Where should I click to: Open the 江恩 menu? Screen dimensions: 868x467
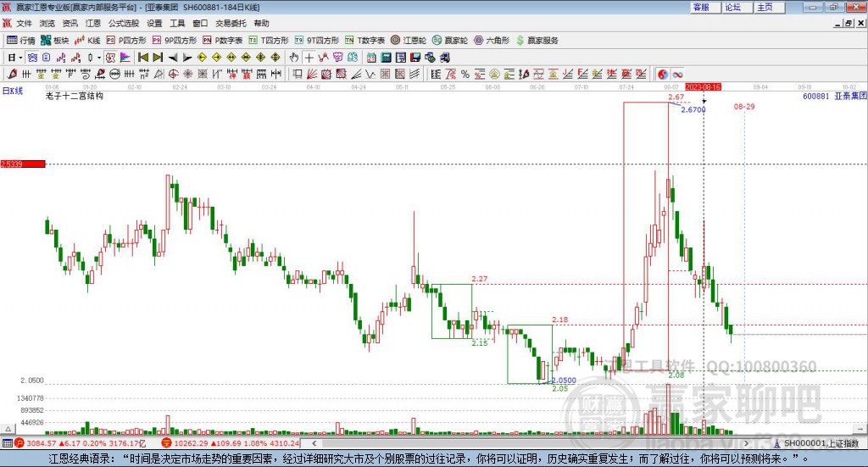coord(93,23)
